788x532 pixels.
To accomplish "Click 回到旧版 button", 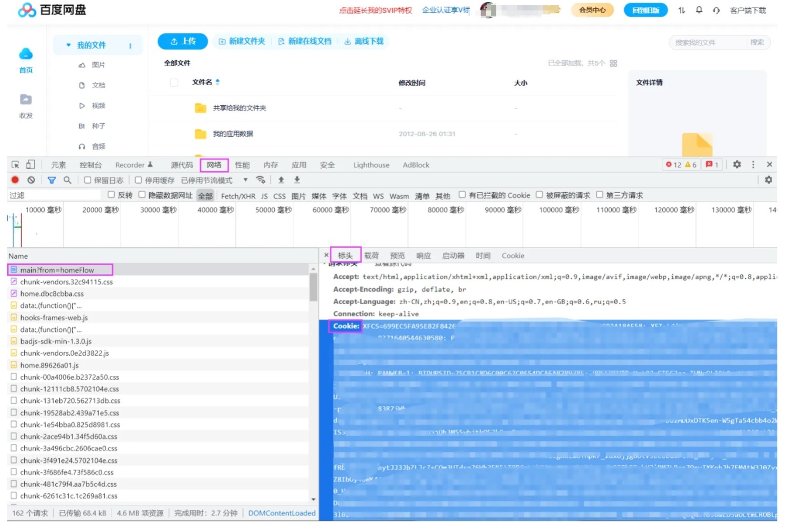I will point(646,10).
